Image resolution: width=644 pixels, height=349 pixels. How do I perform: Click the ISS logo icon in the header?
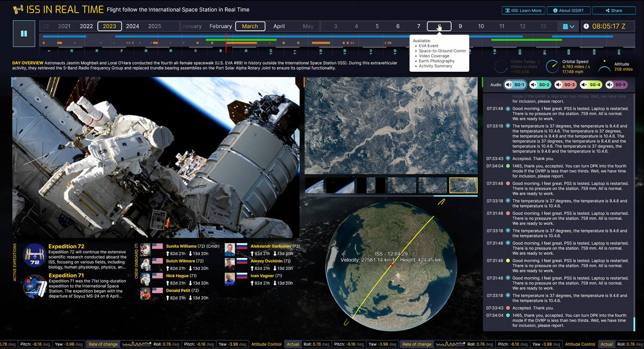[x=18, y=9]
